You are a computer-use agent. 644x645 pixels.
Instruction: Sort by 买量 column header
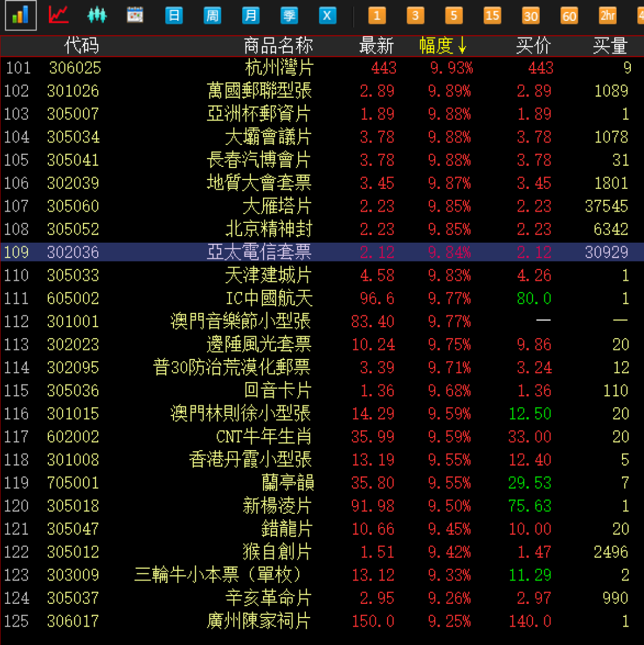pyautogui.click(x=610, y=45)
